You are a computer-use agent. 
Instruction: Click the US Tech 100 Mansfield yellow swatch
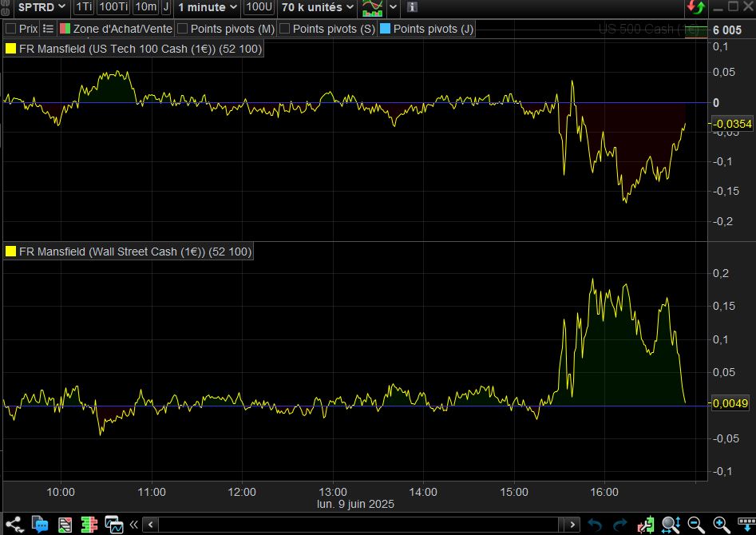point(10,49)
